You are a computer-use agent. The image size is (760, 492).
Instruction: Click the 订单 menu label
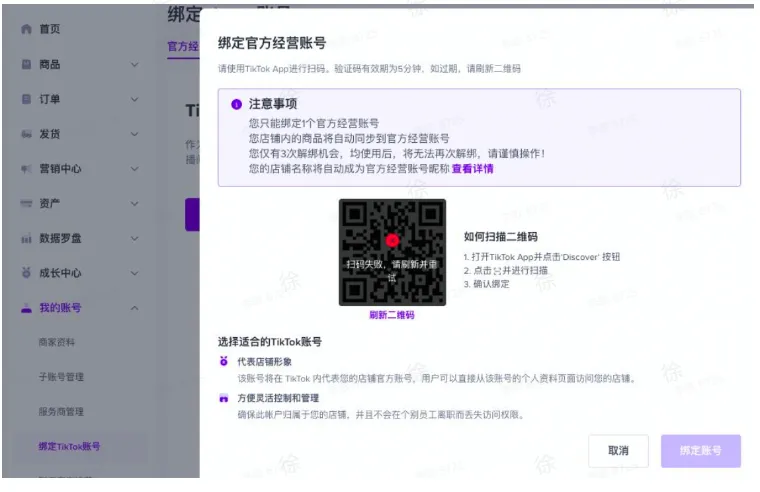click(x=49, y=99)
